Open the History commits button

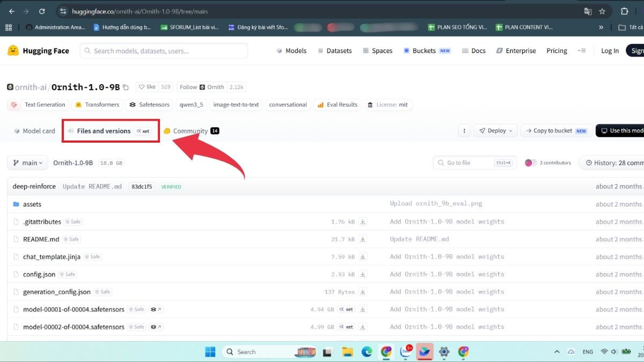pyautogui.click(x=612, y=162)
